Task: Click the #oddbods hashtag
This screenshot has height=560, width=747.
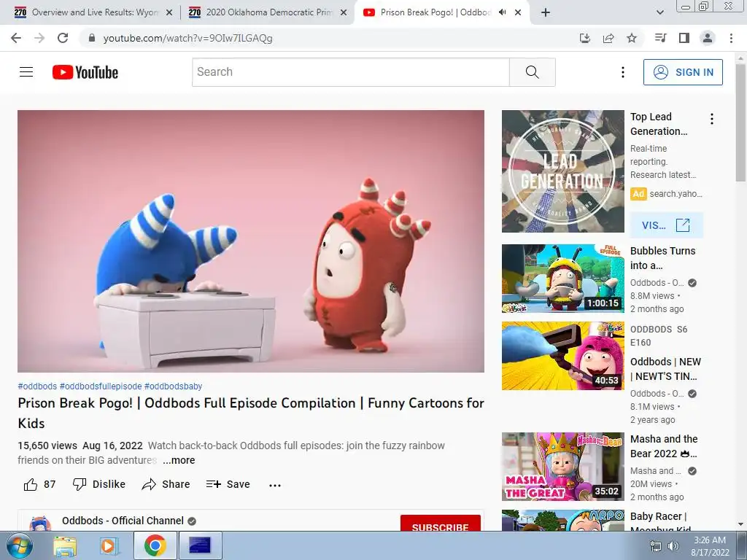Action: 37,386
